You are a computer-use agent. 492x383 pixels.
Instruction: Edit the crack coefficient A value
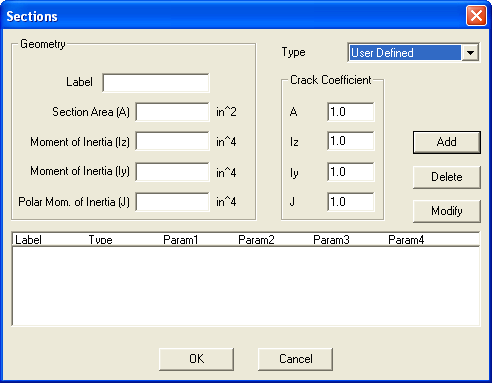point(351,112)
